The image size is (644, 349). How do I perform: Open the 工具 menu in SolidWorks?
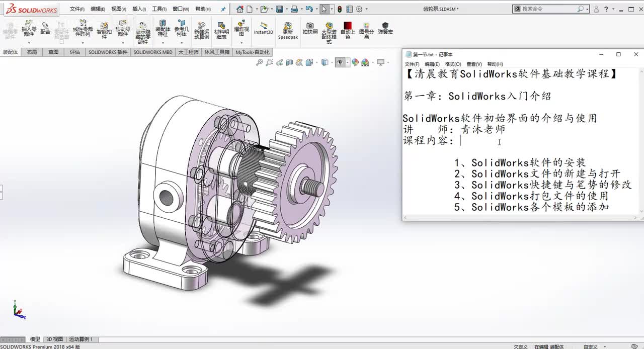click(x=159, y=9)
